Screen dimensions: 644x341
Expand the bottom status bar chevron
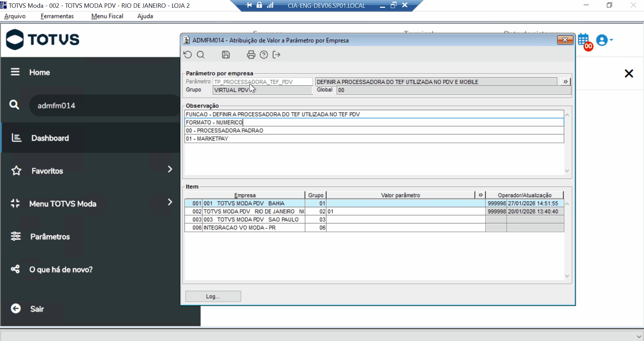(x=639, y=336)
